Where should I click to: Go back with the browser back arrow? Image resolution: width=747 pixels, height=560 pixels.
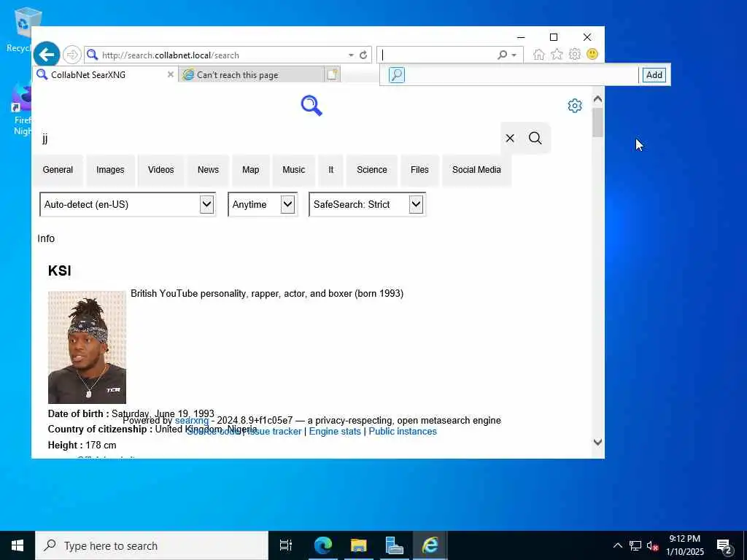click(46, 55)
